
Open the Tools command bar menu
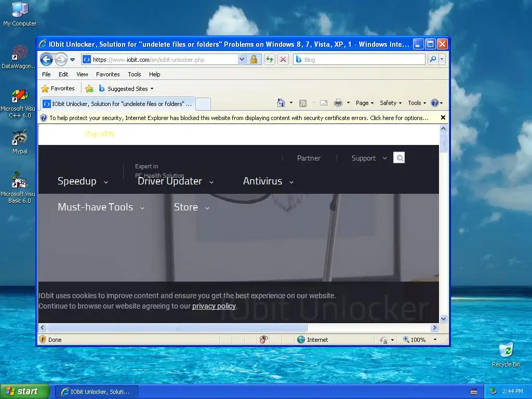click(417, 103)
